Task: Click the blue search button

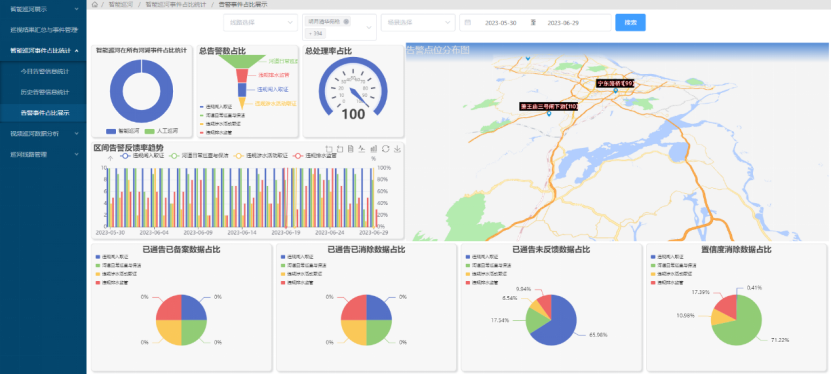Action: pyautogui.click(x=630, y=23)
